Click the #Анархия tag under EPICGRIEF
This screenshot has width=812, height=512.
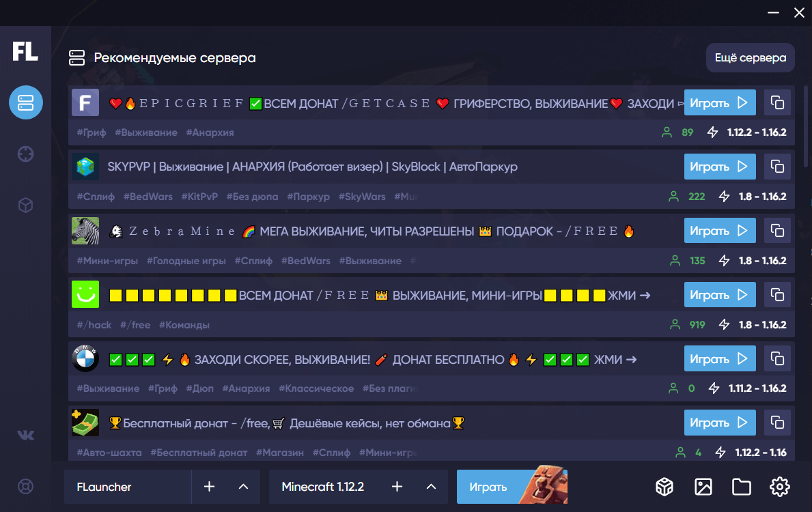(x=210, y=132)
